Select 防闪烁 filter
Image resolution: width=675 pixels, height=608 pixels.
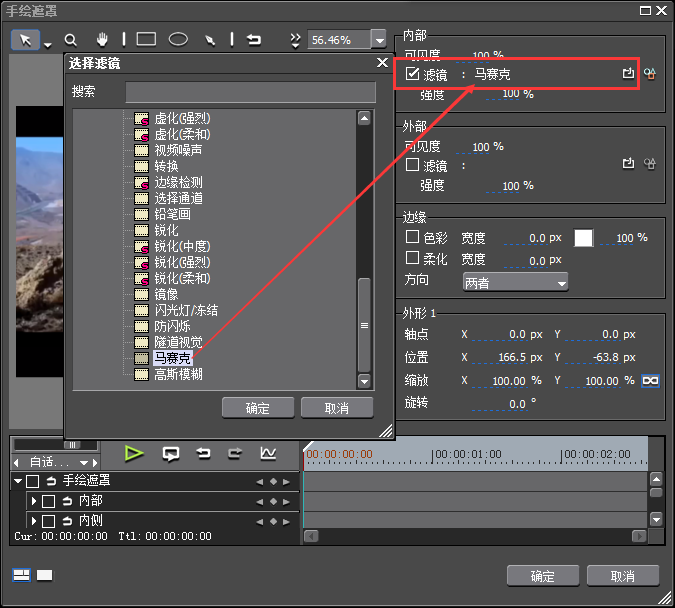(x=172, y=326)
